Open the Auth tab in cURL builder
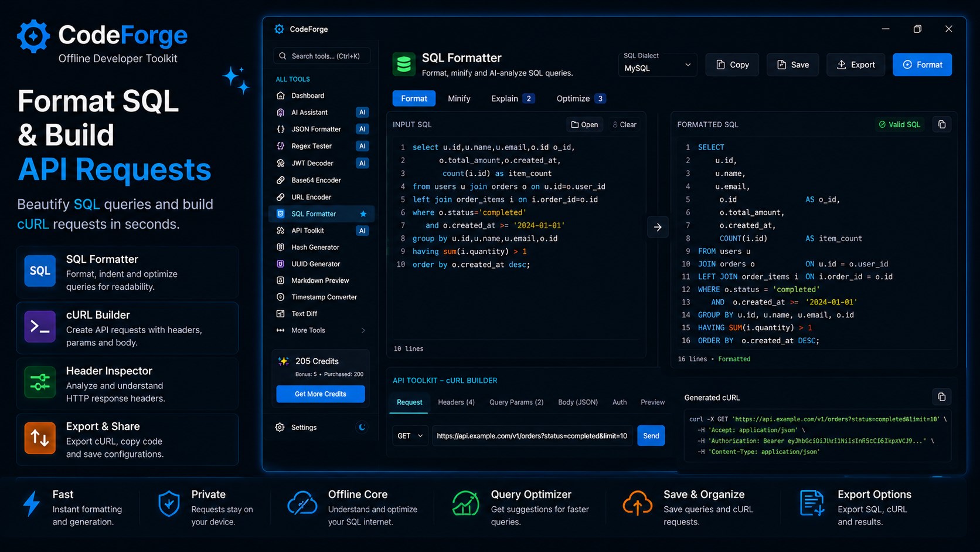Screen dimensions: 980x552 click(620, 402)
